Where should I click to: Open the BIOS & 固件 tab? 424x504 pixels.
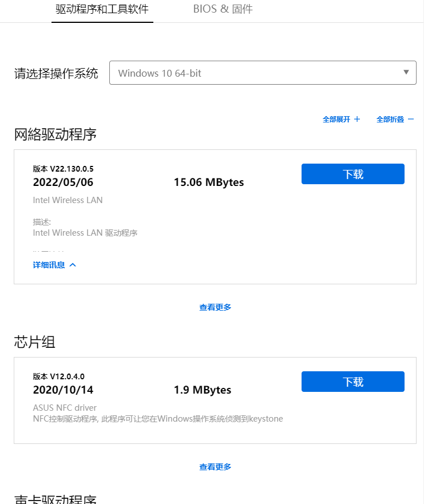223,10
